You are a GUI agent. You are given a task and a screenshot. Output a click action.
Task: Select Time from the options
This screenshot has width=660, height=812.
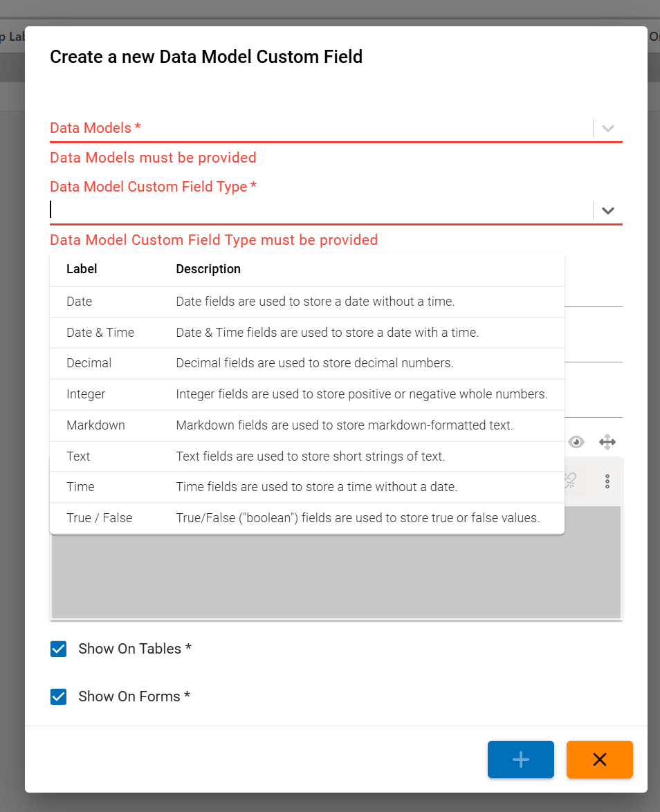(x=77, y=487)
